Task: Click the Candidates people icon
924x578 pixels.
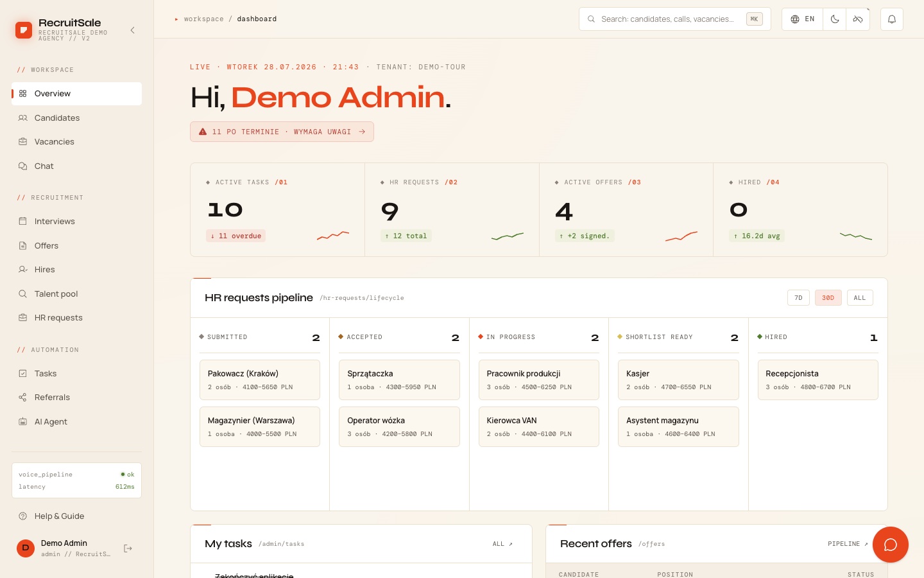Action: point(23,118)
